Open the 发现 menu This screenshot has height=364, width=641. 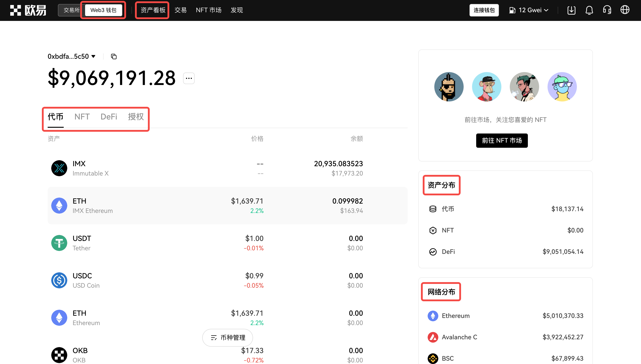[x=237, y=10]
